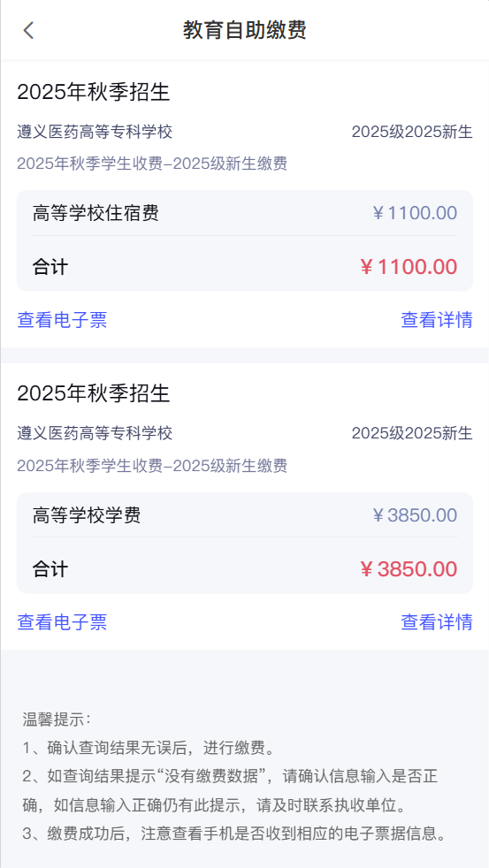
Task: Click the grey ¥3850.00 tuition fee amount
Action: [x=415, y=514]
